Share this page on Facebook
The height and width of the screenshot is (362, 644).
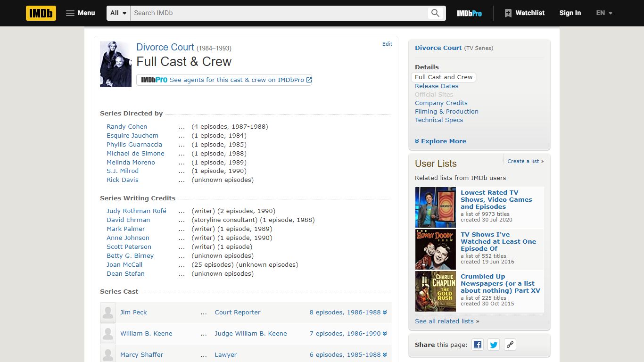pyautogui.click(x=478, y=345)
